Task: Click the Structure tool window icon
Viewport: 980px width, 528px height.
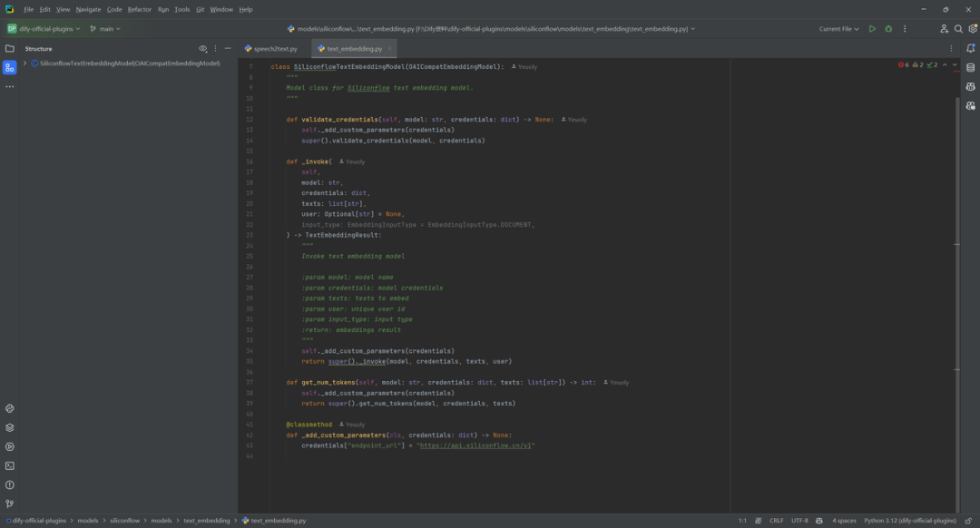Action: [9, 67]
